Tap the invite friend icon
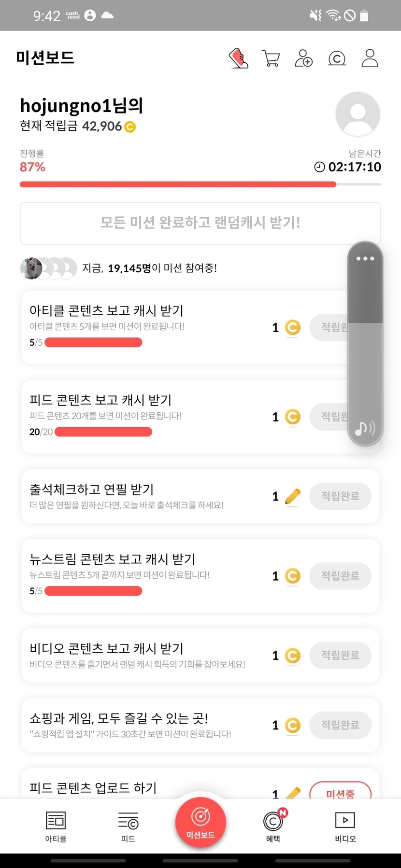Image resolution: width=401 pixels, height=868 pixels. pyautogui.click(x=303, y=58)
